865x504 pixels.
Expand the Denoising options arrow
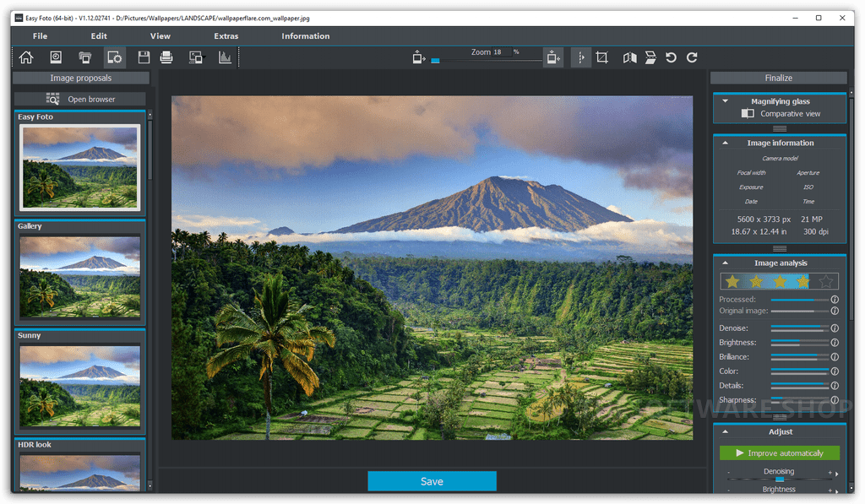click(x=837, y=474)
